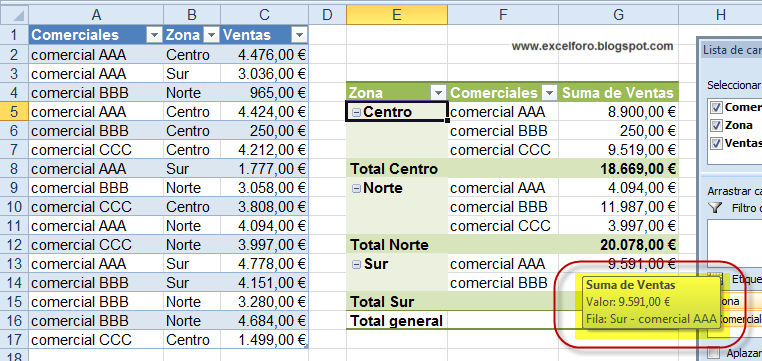Screen dimensions: 762x361
Task: Collapse the Centro group minus icon
Action: (x=356, y=112)
